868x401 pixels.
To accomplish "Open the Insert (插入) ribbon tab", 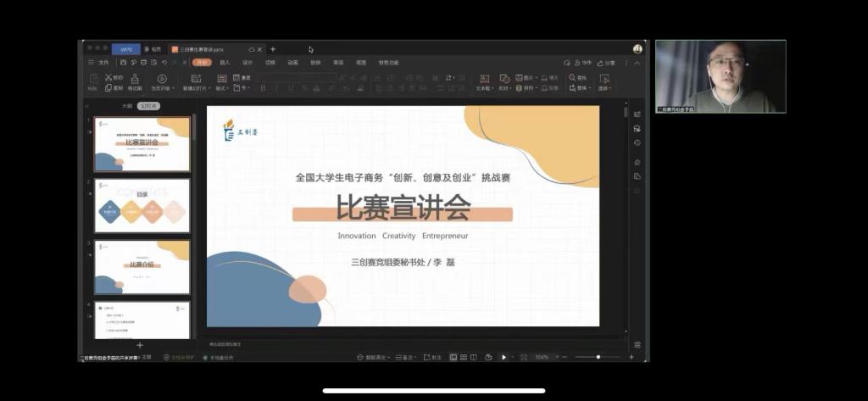I will pos(225,62).
